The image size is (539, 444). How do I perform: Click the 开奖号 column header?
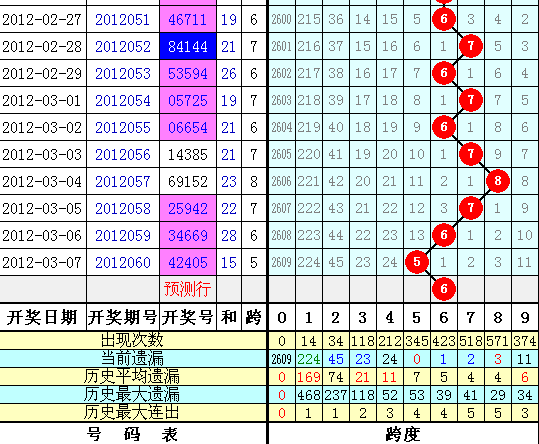click(188, 317)
